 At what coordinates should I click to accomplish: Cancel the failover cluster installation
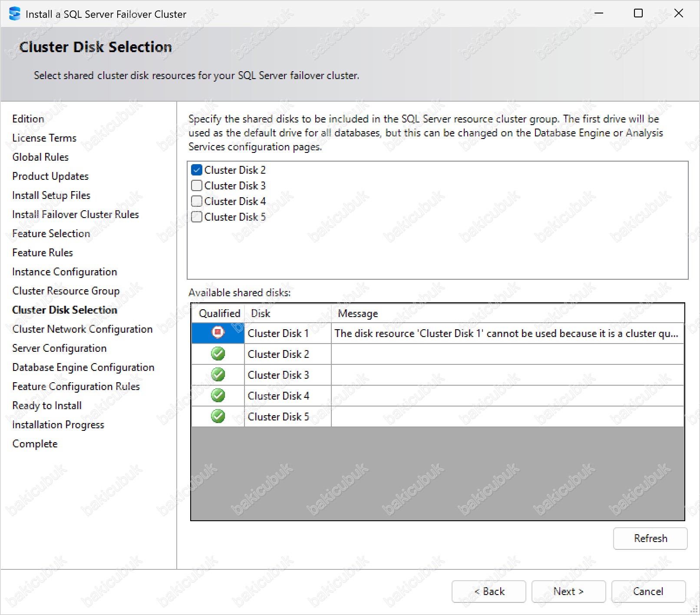tap(648, 591)
